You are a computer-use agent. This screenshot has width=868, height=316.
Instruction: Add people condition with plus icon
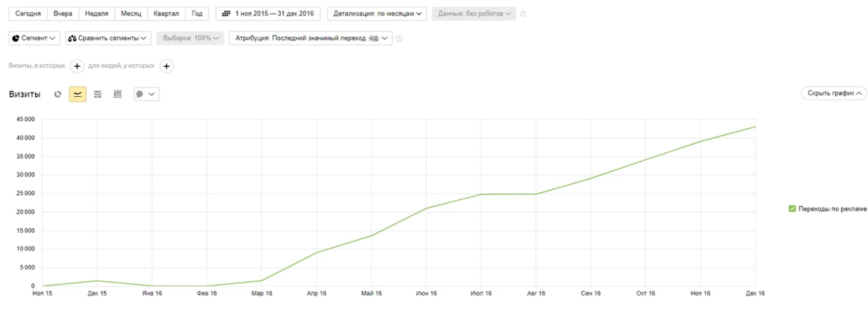point(166,66)
